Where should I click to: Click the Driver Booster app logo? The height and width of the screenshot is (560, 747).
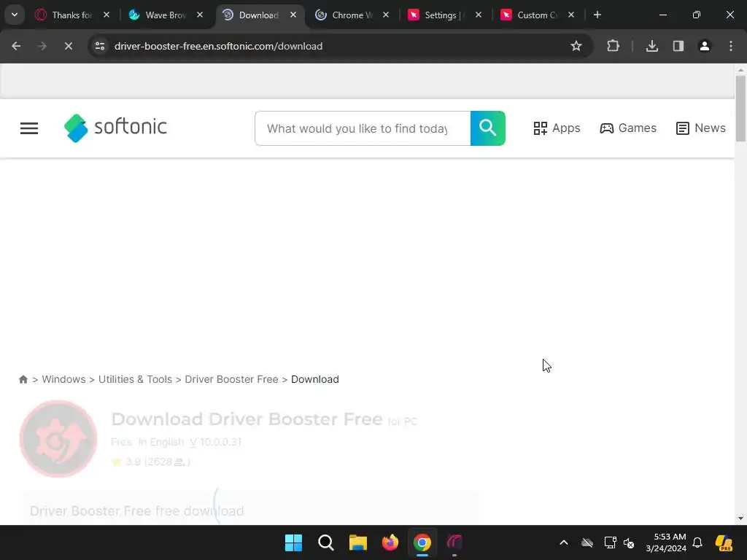(58, 439)
